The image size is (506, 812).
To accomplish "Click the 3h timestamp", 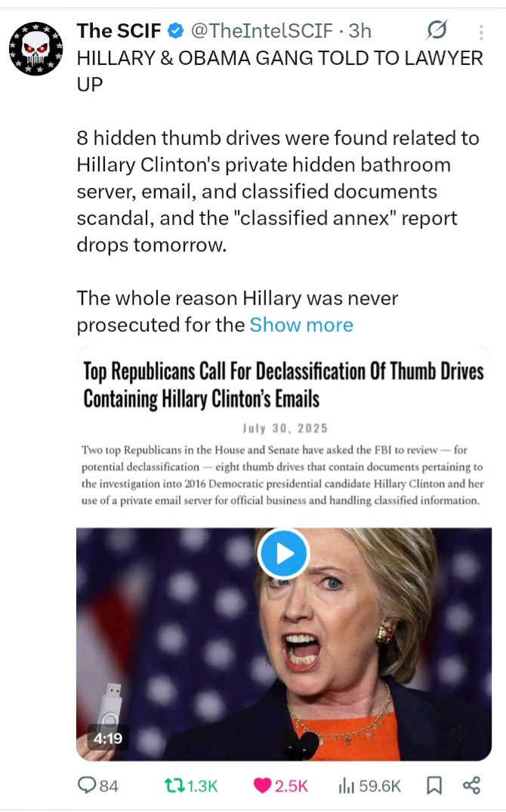I will coord(359,31).
